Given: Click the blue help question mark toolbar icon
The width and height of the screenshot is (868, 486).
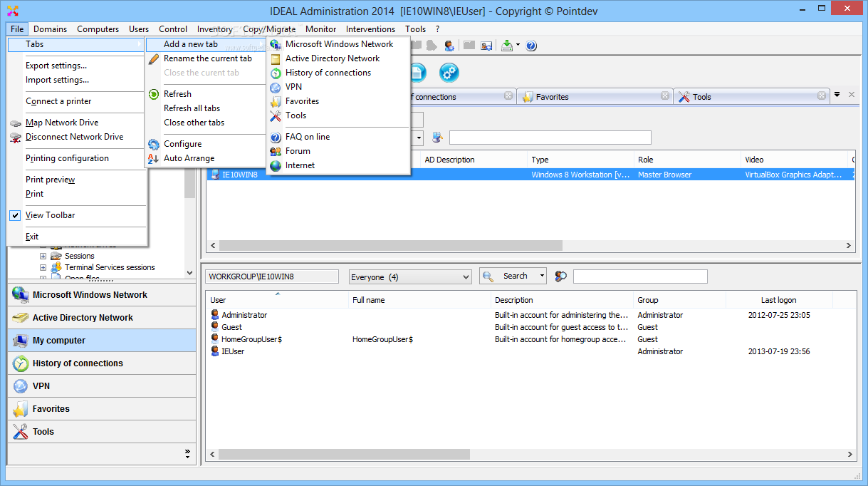Looking at the screenshot, I should pos(531,46).
